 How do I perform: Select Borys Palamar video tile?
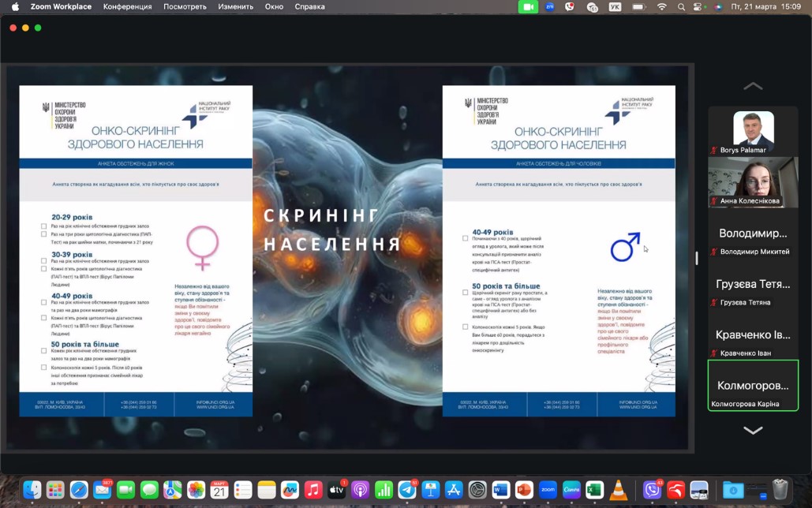(753, 132)
